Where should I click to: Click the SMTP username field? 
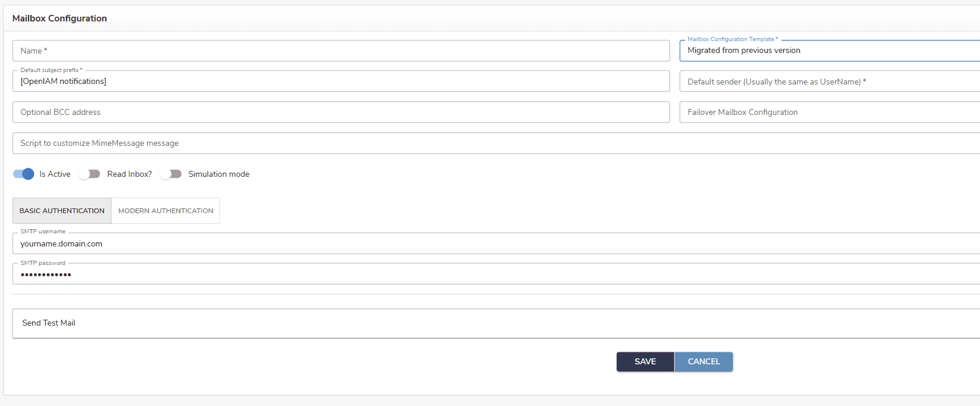pos(494,243)
